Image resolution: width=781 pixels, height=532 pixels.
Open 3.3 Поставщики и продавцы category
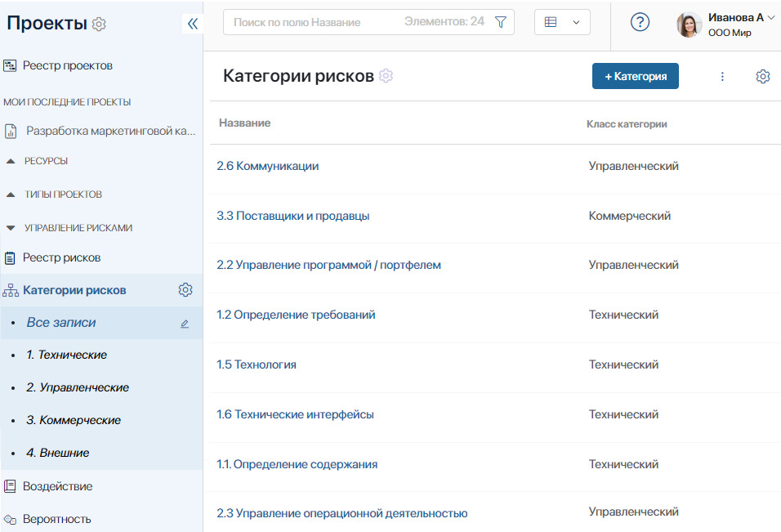292,216
